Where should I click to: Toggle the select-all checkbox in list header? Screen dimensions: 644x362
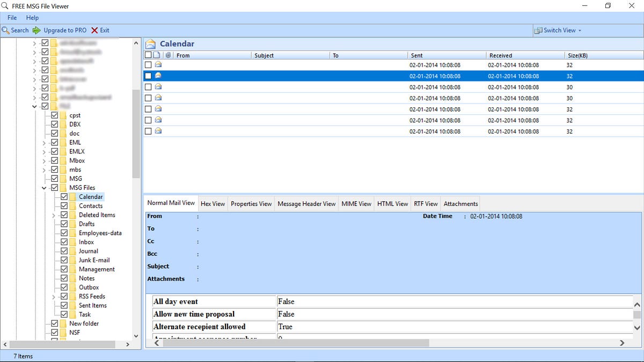pos(148,55)
